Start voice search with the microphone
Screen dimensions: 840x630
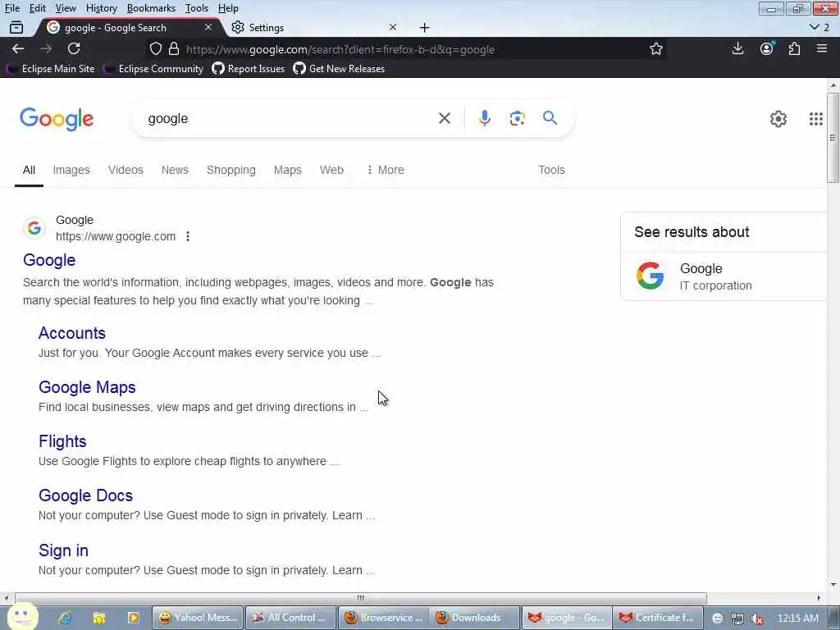tap(484, 118)
